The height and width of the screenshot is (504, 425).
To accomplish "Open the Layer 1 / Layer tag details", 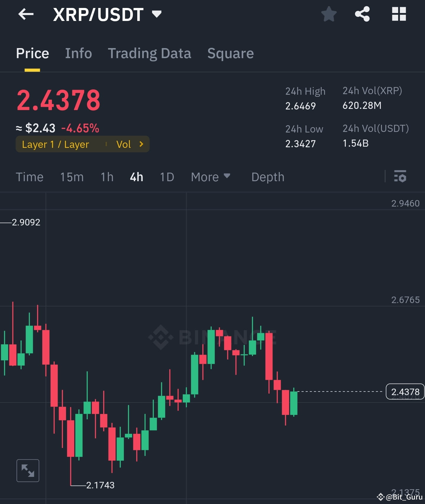I will (x=55, y=144).
